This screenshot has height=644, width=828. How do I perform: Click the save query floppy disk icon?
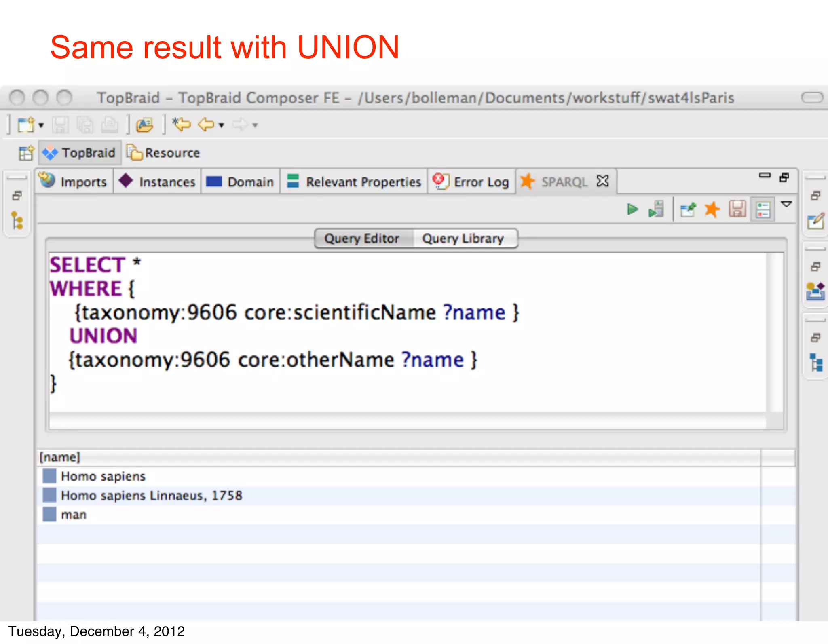(737, 209)
